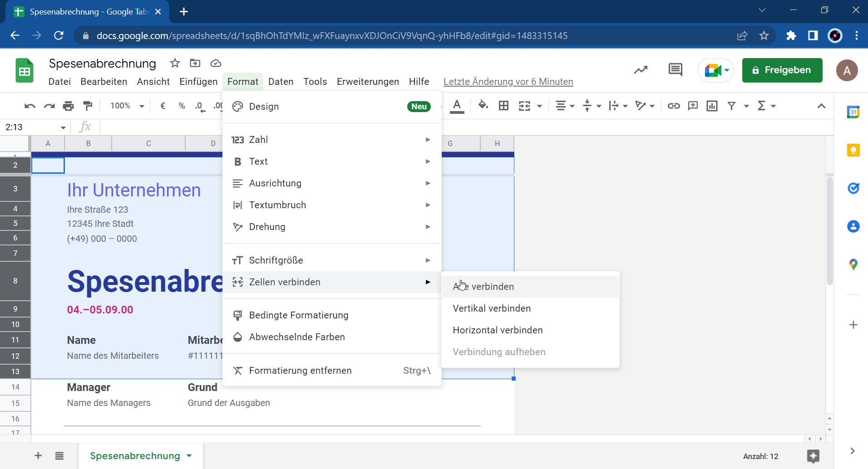
Task: Click the undo arrow in toolbar
Action: (x=30, y=106)
